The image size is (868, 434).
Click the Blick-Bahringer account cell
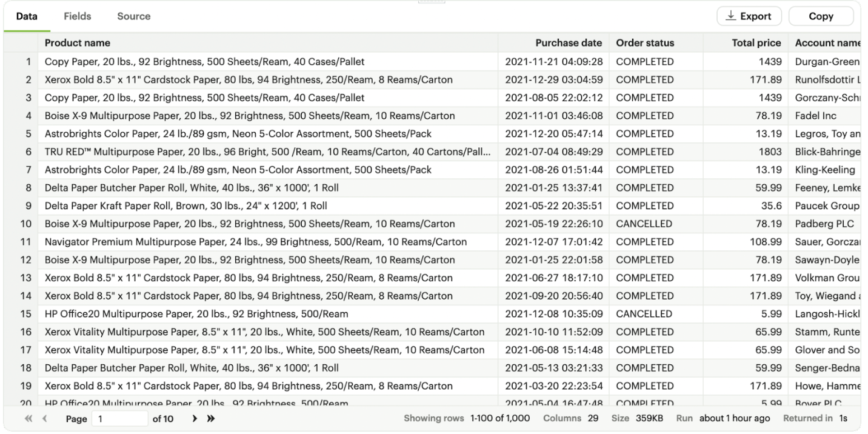click(x=824, y=152)
